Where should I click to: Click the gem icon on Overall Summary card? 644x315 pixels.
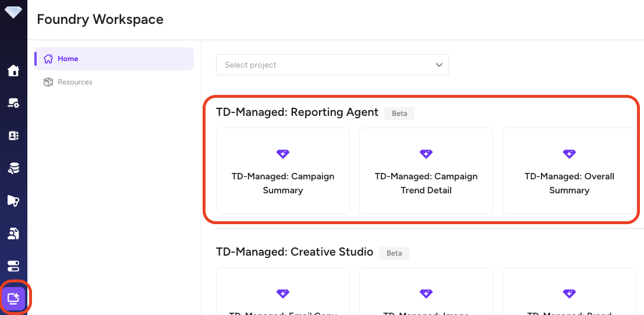[569, 154]
